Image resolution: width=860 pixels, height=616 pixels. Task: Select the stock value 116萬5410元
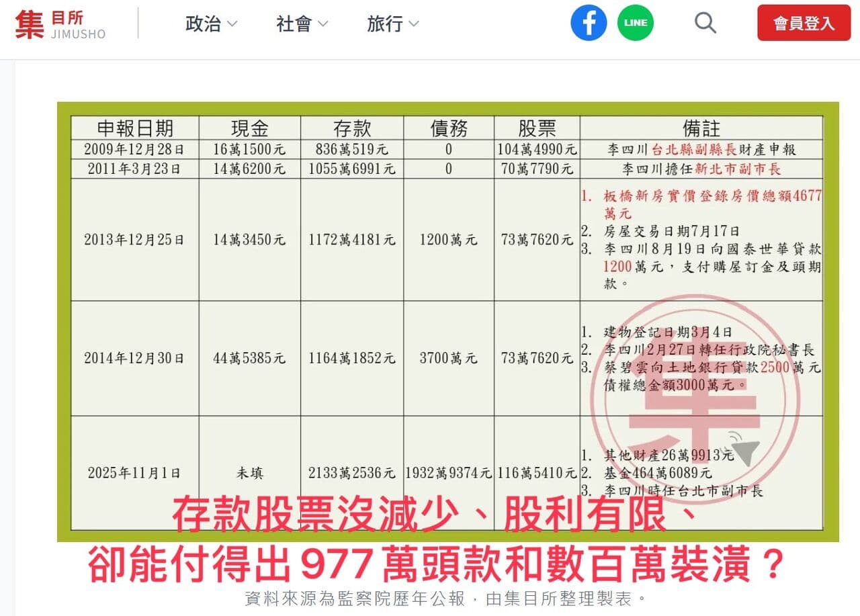coord(537,473)
